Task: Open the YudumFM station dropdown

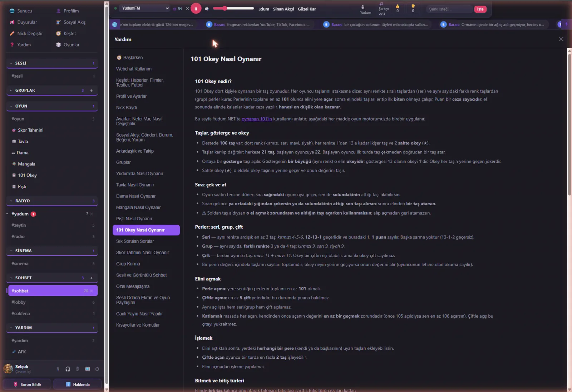Action: (x=145, y=8)
